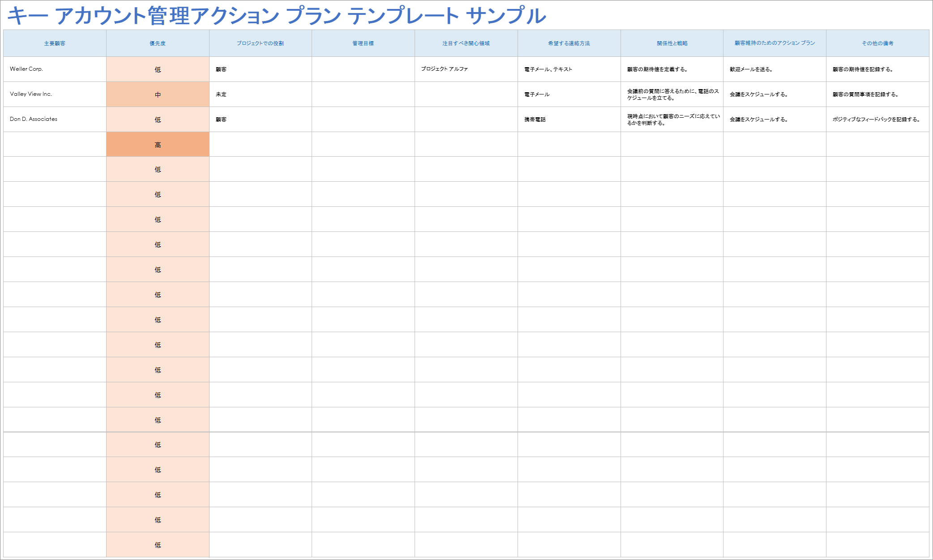Select the Weller Corp. customer cell
The image size is (933, 560).
tap(55, 69)
